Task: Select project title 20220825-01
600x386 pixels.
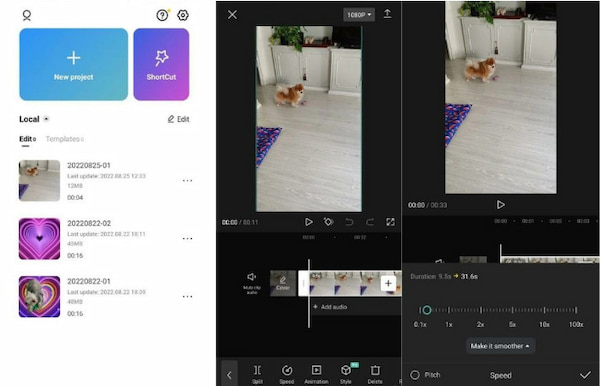Action: tap(89, 165)
